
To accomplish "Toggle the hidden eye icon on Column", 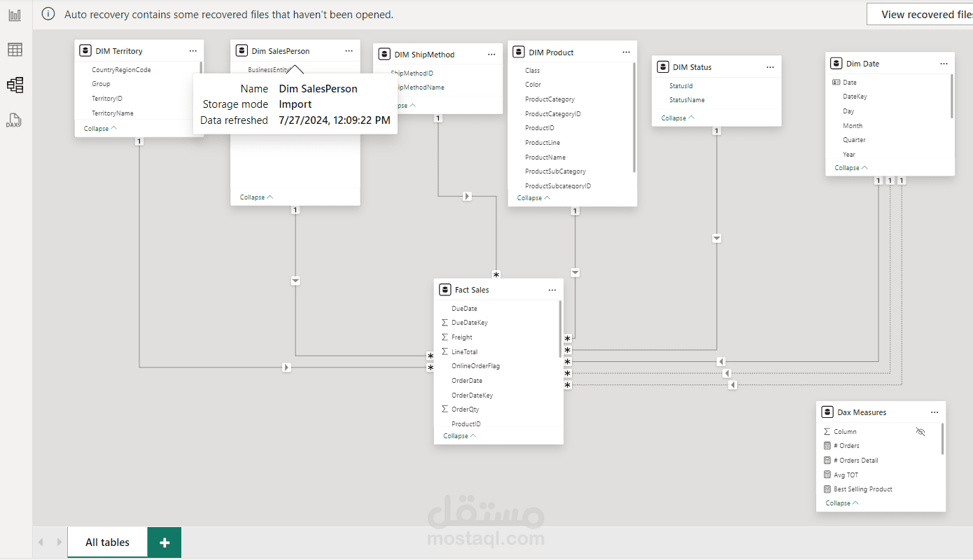I will (x=920, y=432).
